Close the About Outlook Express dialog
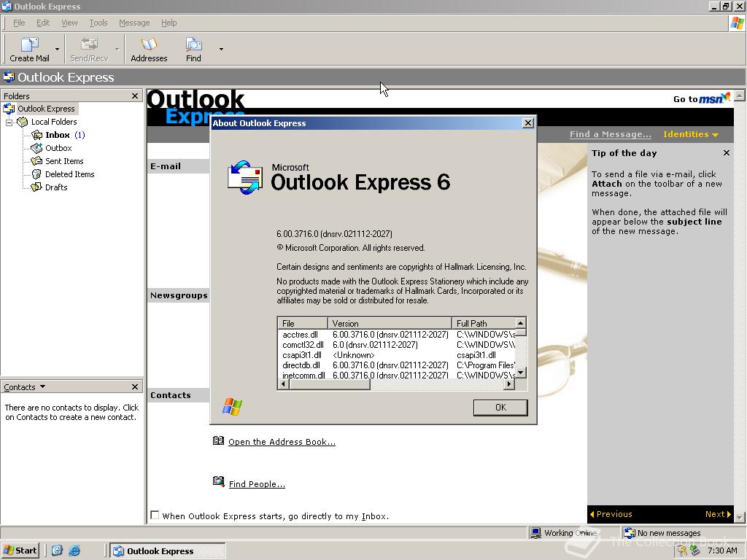Viewport: 747px width, 560px height. pos(528,122)
